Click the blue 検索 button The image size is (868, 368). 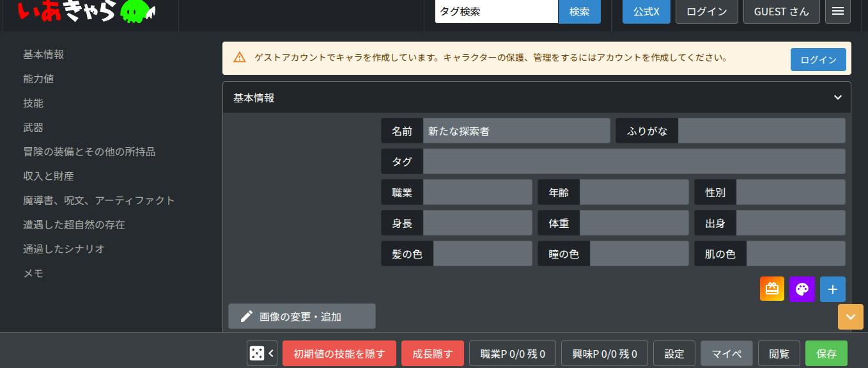pos(580,12)
